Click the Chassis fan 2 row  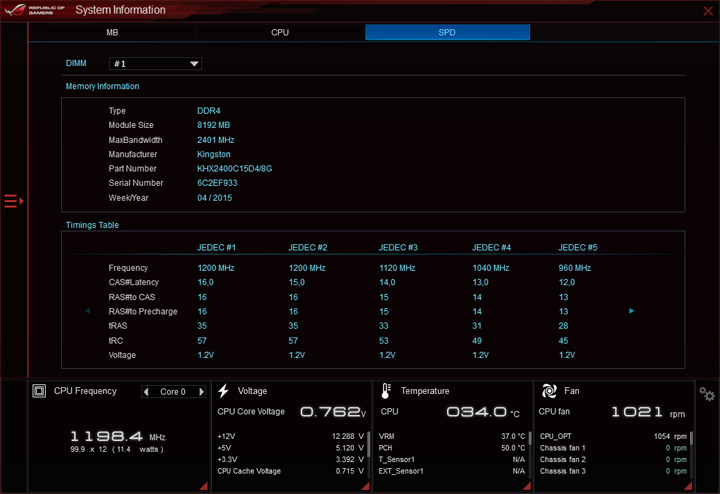point(613,460)
